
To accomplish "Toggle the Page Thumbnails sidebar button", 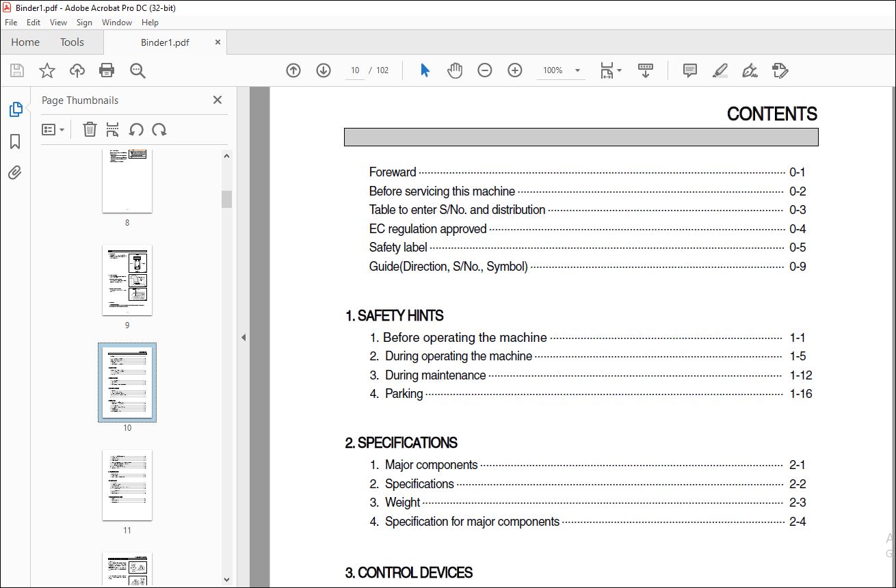I will point(15,109).
